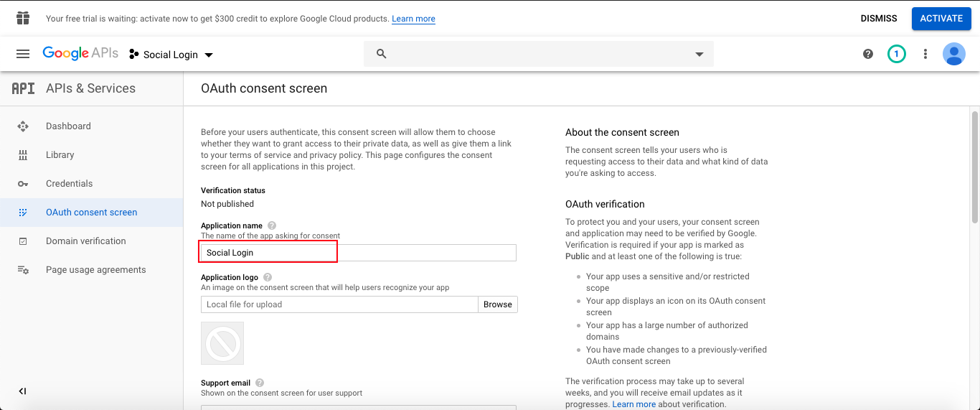Open the three-dot more options menu
980x410 pixels.
click(925, 54)
